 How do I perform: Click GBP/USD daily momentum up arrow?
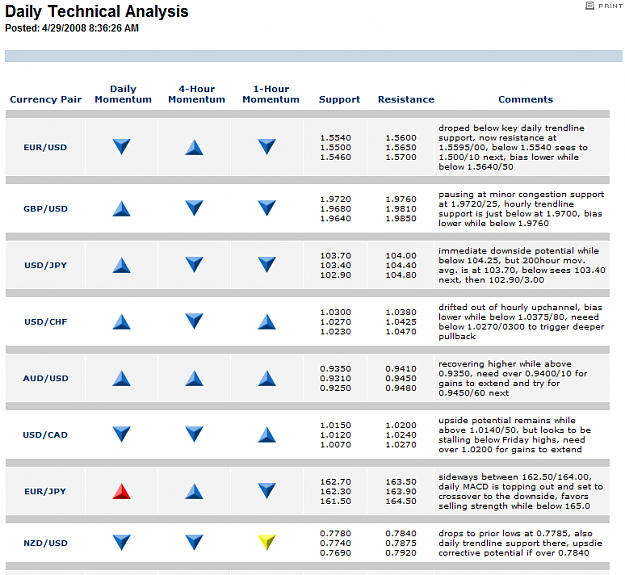tap(122, 208)
